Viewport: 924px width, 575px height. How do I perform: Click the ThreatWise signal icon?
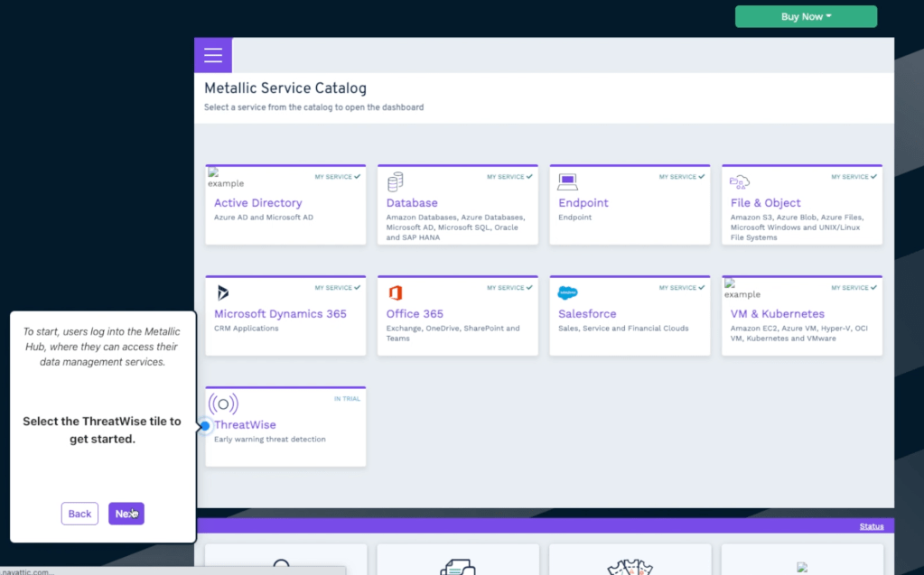pyautogui.click(x=223, y=403)
